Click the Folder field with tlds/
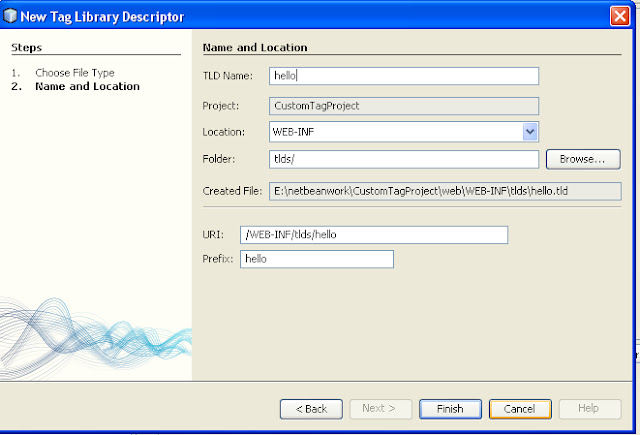 click(404, 159)
